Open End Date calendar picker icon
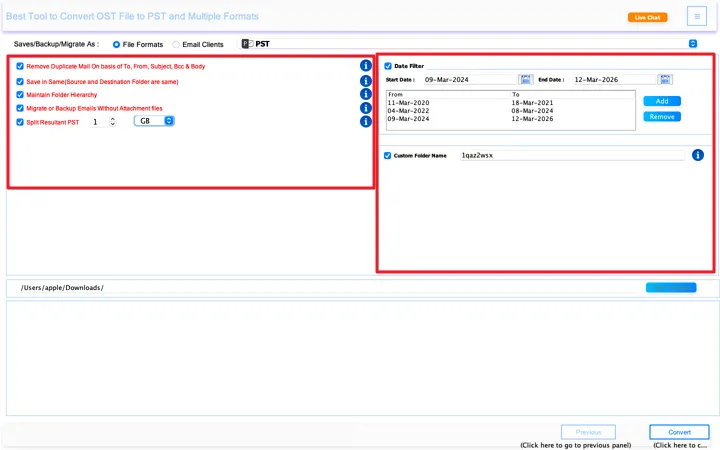The width and height of the screenshot is (720, 450). pos(665,79)
